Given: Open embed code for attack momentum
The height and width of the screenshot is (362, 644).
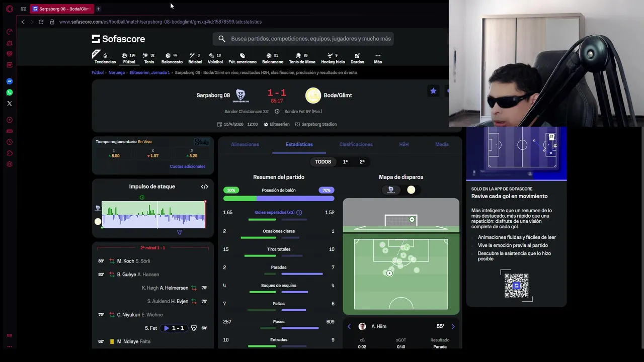Looking at the screenshot, I should coord(204,187).
